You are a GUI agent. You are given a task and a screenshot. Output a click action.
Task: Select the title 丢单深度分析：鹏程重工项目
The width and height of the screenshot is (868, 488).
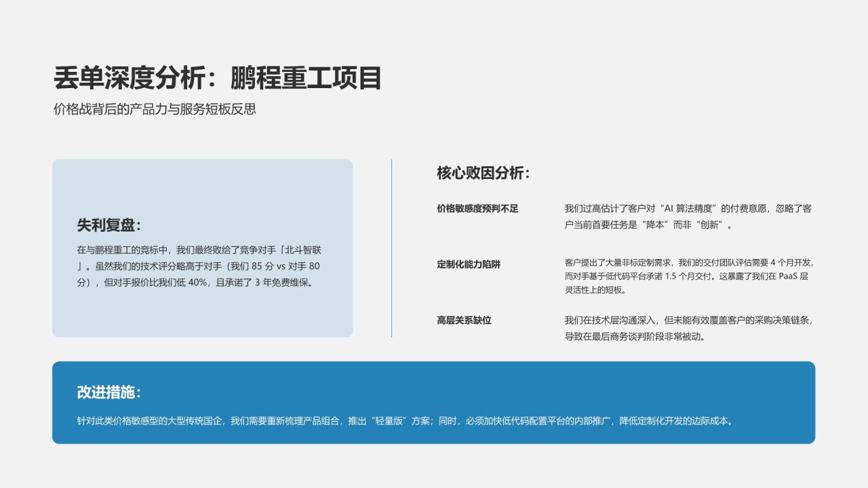click(218, 78)
